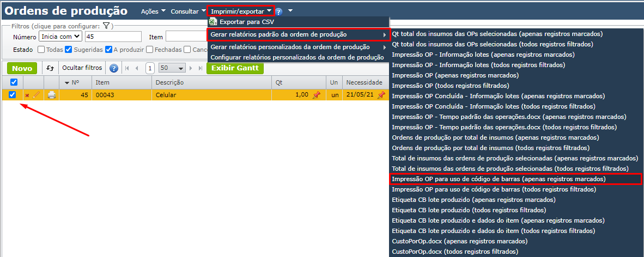Select Impressão OP para uso de código de barras (apenas registros marcados)
The height and width of the screenshot is (257, 644).
(x=515, y=180)
